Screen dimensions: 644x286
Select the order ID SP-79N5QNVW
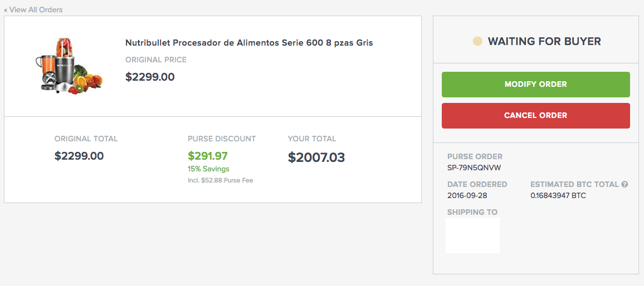(x=470, y=167)
